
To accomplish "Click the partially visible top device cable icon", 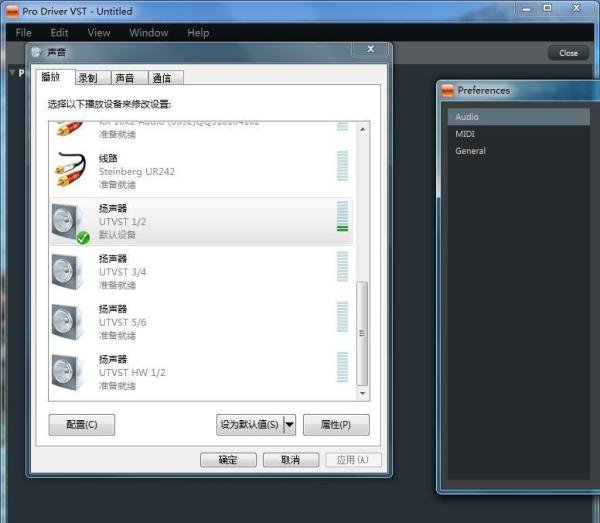I will point(70,129).
